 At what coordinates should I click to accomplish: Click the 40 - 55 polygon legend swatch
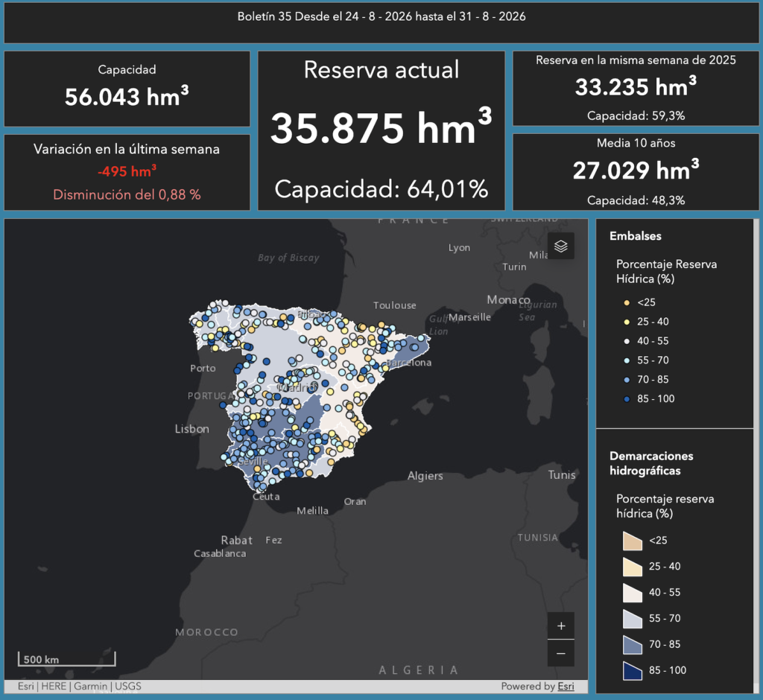pyautogui.click(x=632, y=593)
